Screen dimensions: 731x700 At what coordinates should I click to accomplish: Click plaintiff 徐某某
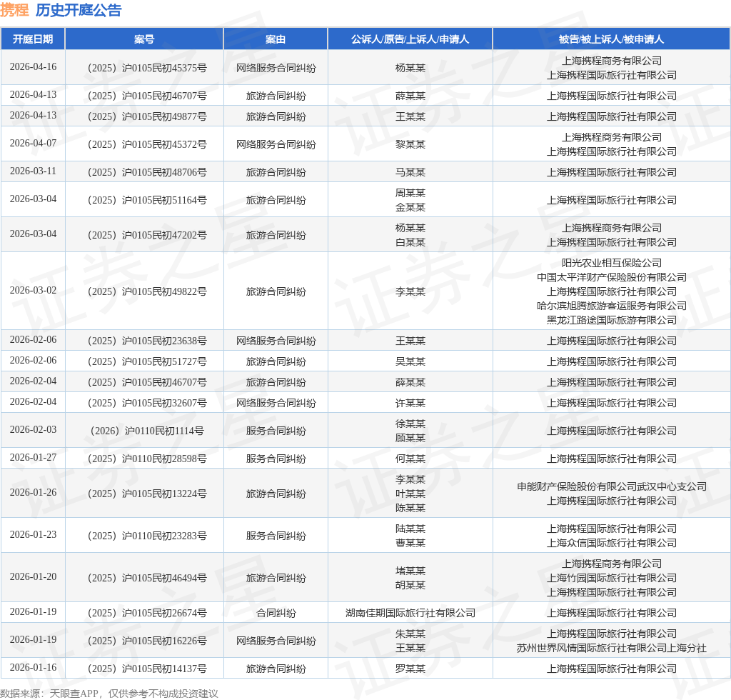[410, 424]
